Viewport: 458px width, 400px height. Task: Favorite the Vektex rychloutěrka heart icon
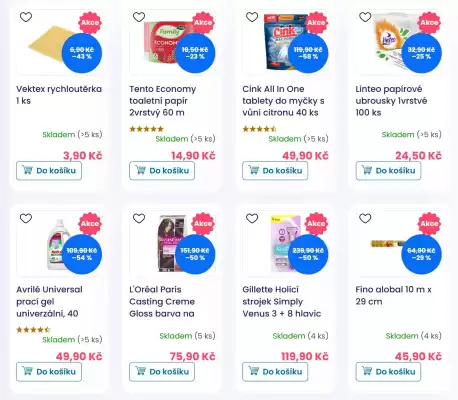pos(26,17)
